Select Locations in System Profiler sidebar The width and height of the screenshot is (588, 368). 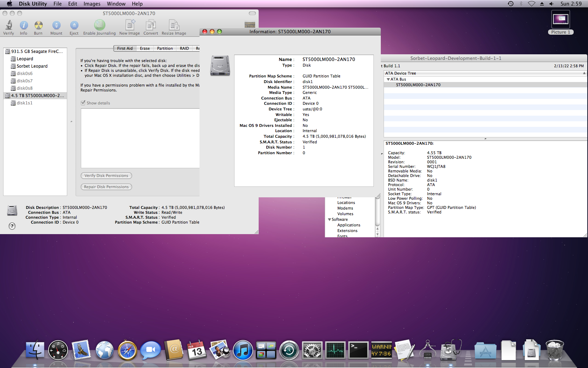point(346,203)
